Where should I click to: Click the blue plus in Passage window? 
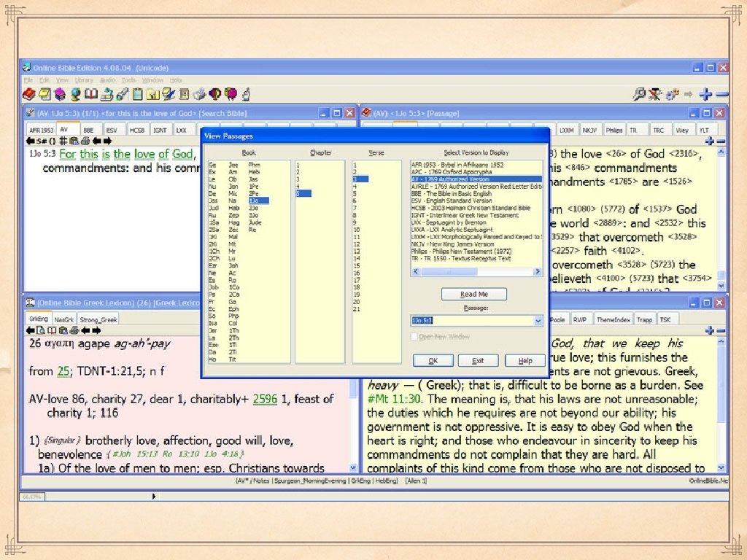(709, 141)
